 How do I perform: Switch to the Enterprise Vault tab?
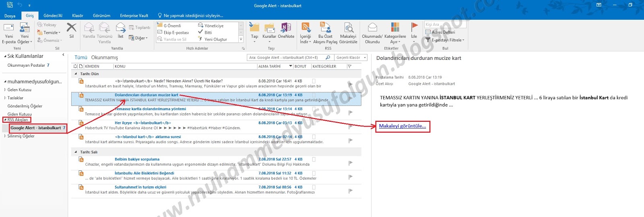click(134, 16)
